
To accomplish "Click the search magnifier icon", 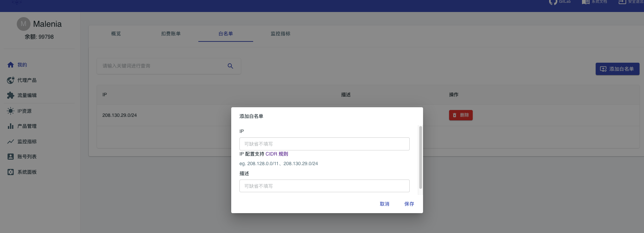I will tap(230, 66).
